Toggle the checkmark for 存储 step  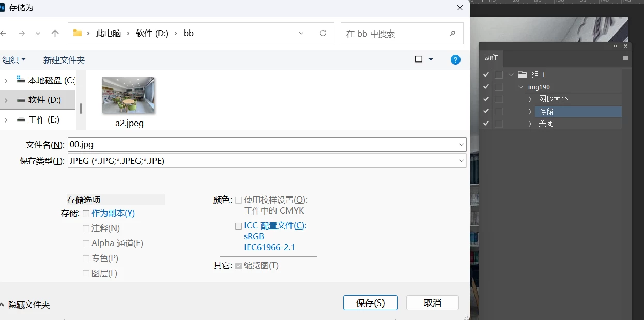coord(486,111)
